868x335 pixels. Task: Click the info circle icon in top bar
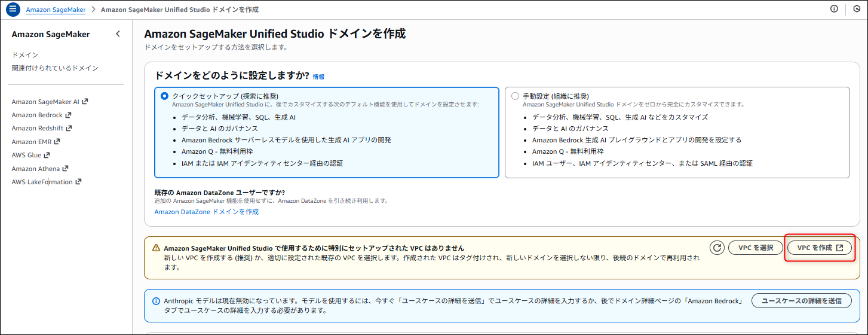coord(834,9)
